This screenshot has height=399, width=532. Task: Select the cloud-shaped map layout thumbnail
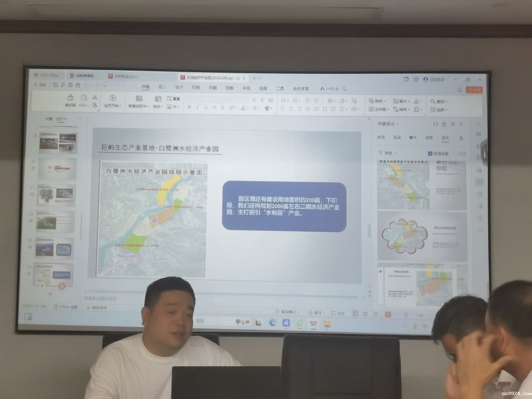422,236
